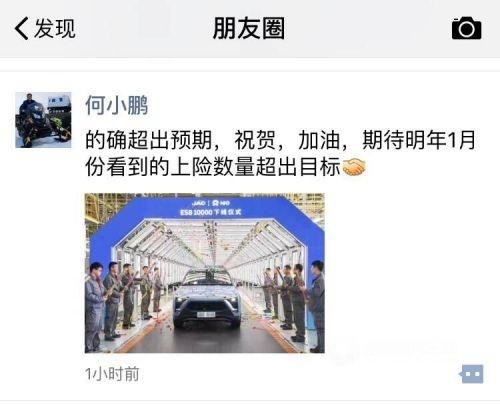Tap the faint watermark beside the photo
500x404 pixels.
[395, 351]
